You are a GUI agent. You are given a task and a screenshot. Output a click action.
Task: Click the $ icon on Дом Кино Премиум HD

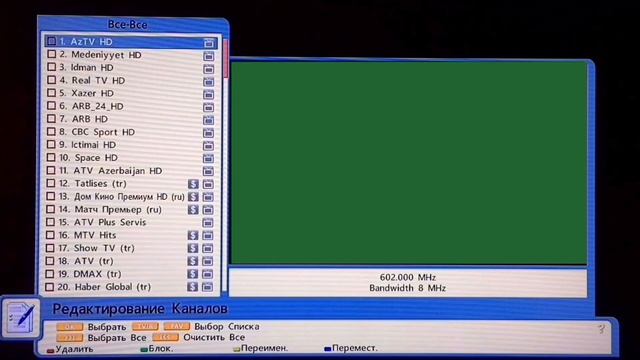pos(193,197)
